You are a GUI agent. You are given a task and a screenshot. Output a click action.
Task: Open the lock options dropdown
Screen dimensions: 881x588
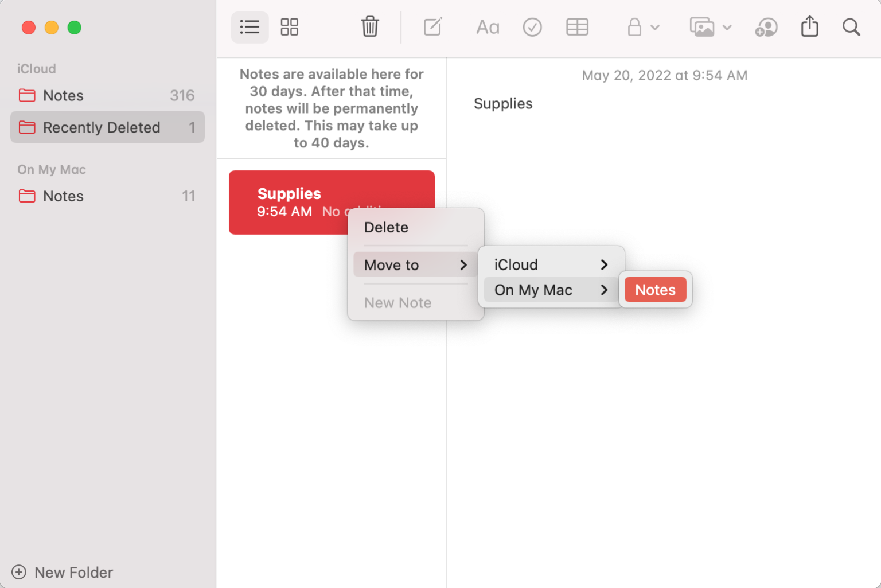click(656, 28)
